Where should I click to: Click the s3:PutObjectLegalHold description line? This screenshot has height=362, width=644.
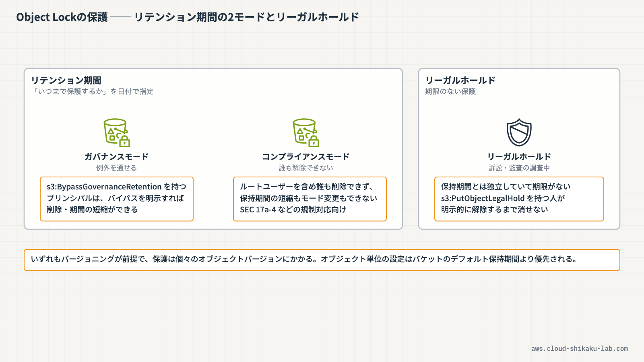point(503,198)
